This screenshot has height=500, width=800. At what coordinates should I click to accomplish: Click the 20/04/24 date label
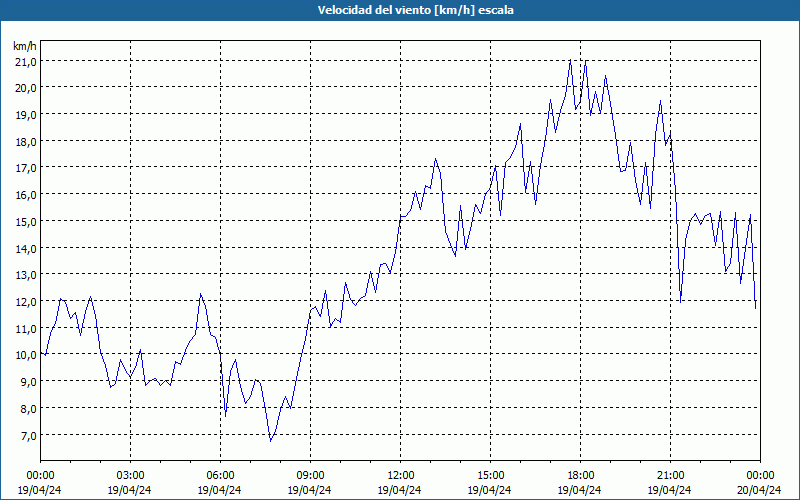point(759,490)
